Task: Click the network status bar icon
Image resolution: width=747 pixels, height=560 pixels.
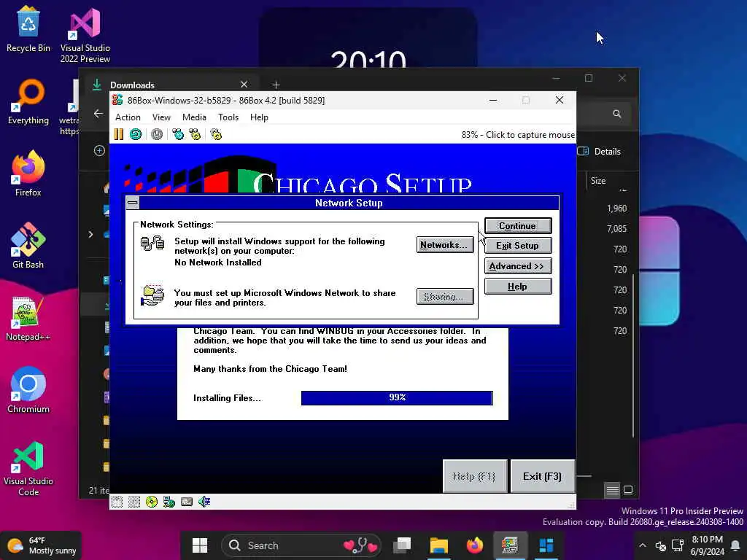Action: (x=169, y=502)
